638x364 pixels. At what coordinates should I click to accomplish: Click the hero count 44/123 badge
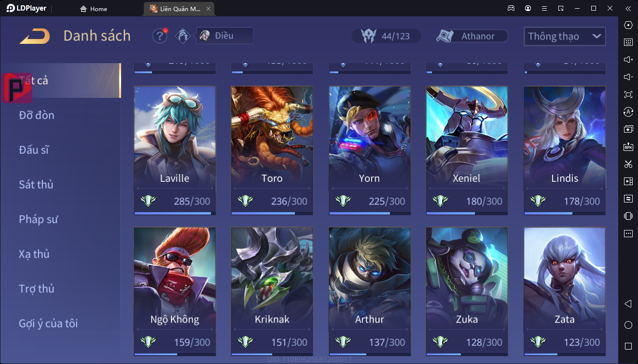tap(386, 36)
